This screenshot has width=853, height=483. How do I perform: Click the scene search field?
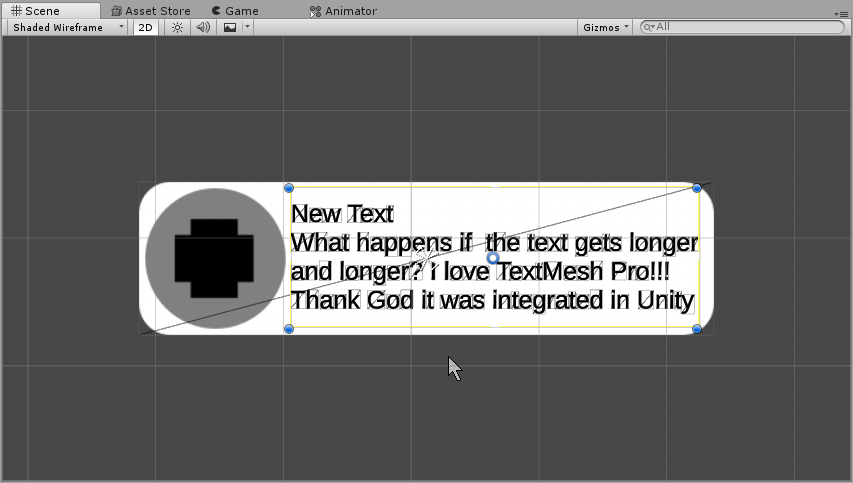pyautogui.click(x=743, y=27)
